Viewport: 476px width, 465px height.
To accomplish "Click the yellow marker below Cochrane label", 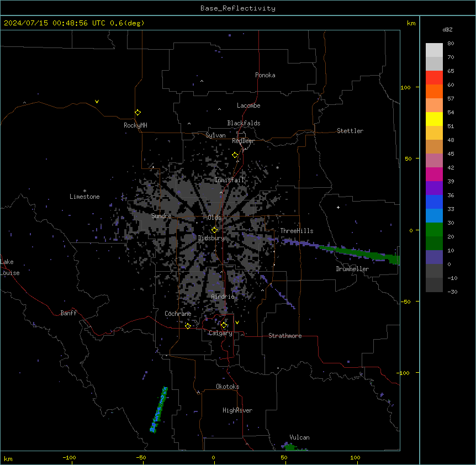I will point(188,326).
